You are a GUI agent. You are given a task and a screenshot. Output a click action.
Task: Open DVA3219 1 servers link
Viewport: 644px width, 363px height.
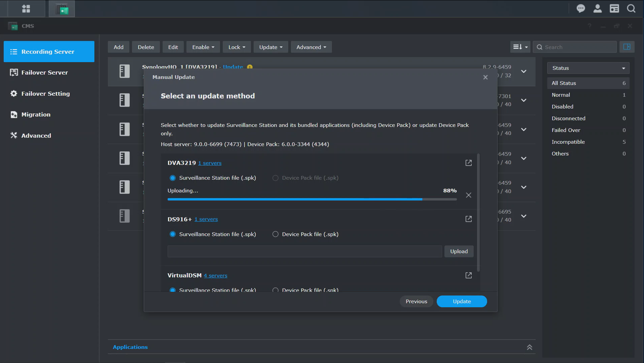[x=210, y=163]
